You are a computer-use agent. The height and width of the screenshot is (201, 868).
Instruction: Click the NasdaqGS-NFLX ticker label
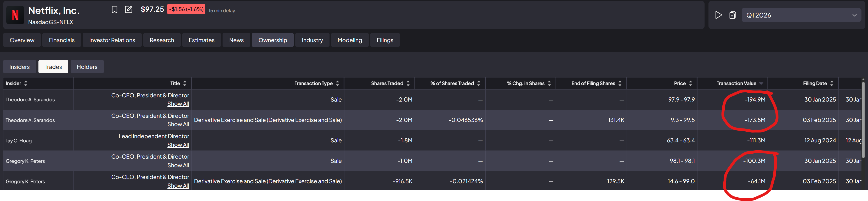pos(50,22)
